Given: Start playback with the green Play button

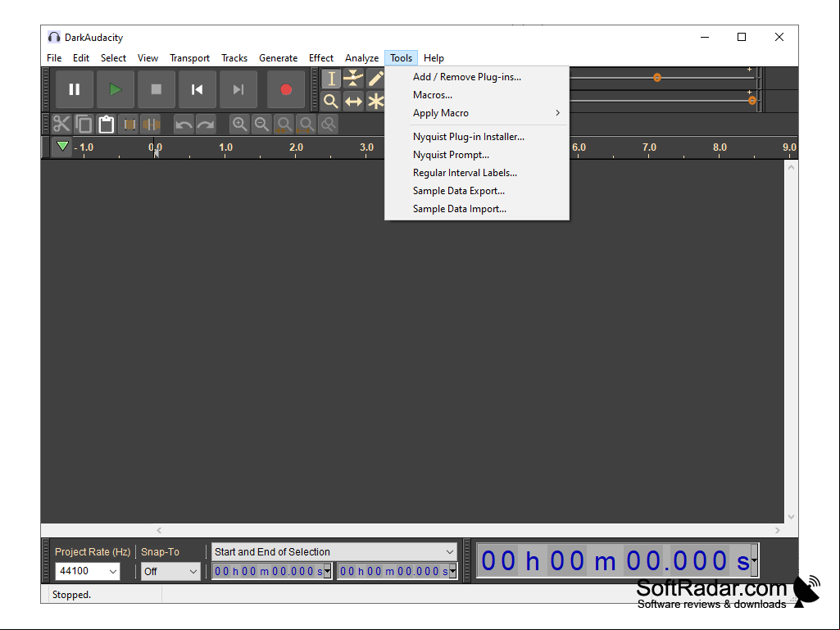Looking at the screenshot, I should click(116, 89).
